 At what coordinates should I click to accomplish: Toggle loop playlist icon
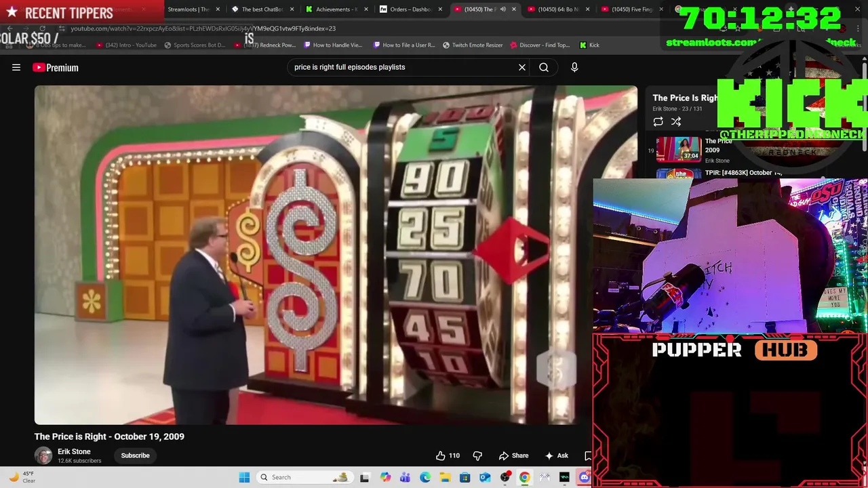[x=658, y=121]
